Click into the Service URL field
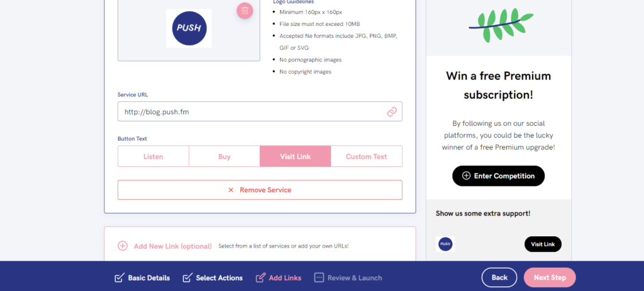The height and width of the screenshot is (291, 644). (260, 111)
